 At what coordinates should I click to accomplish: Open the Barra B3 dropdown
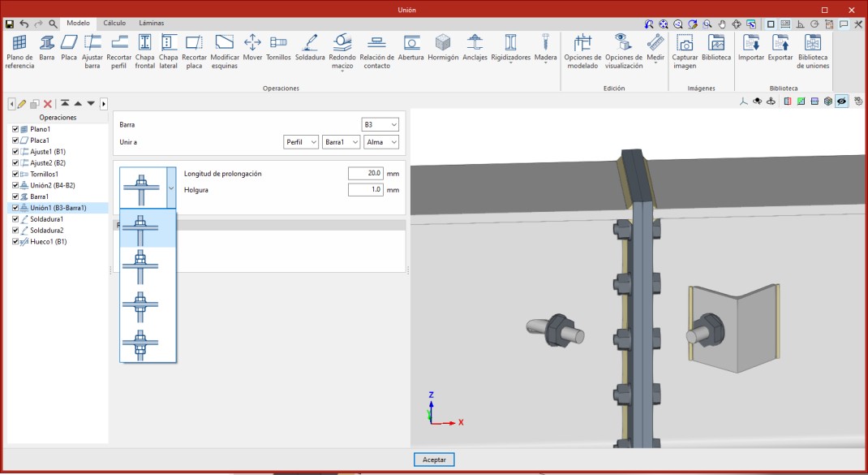pos(380,125)
